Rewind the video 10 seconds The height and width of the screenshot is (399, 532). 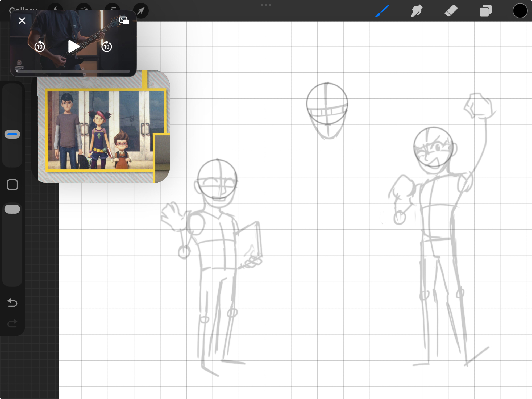pyautogui.click(x=40, y=47)
